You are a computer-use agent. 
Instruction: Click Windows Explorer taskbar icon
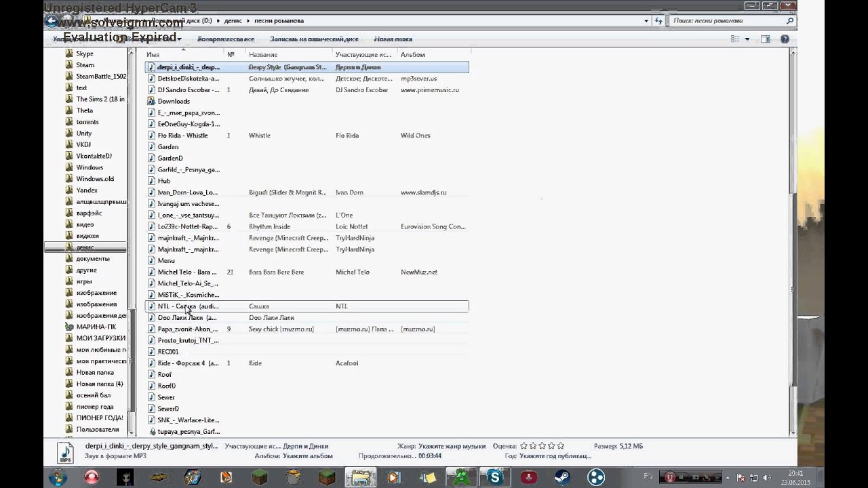[360, 478]
